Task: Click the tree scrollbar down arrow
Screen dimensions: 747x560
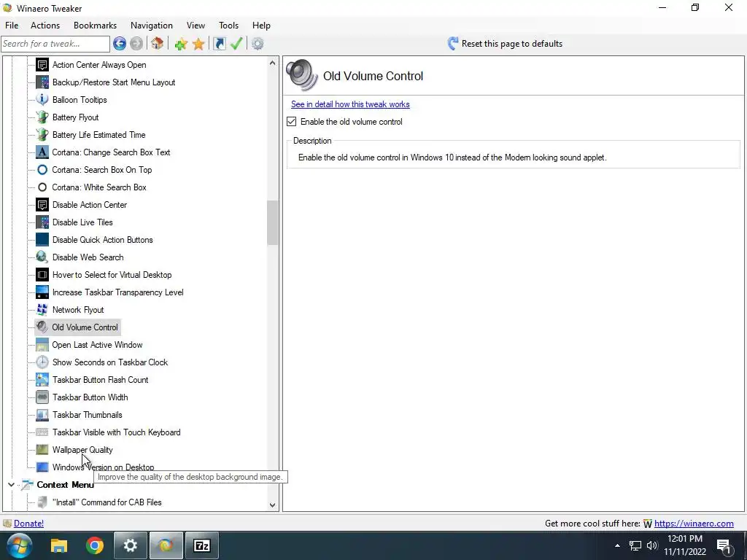Action: point(273,505)
